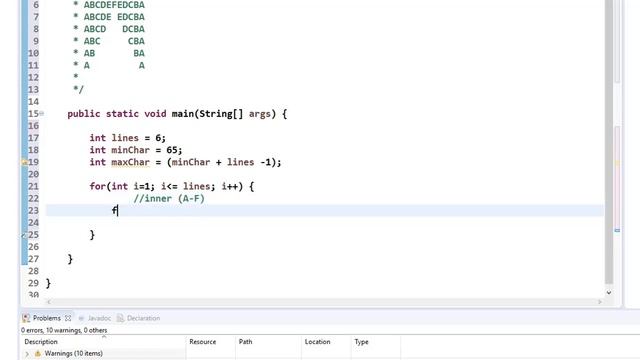This screenshot has height=360, width=640.
Task: Click the vertical scrollbar down arrow
Action: point(609,292)
